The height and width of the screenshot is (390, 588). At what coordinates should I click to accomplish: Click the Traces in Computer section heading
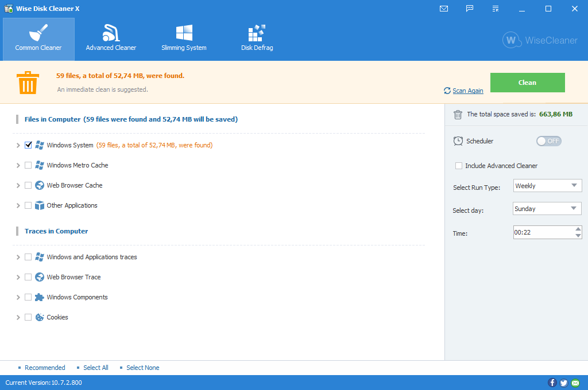56,231
